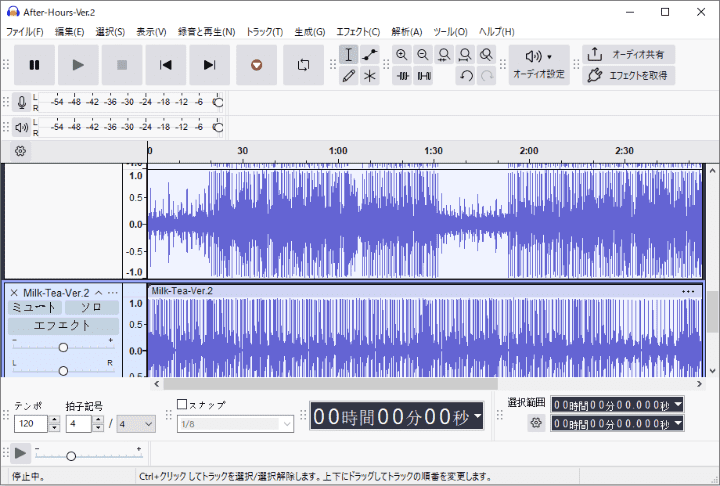Solo the Milk-Tea-Ver.2 track with ソロ
The height and width of the screenshot is (486, 720).
92,308
